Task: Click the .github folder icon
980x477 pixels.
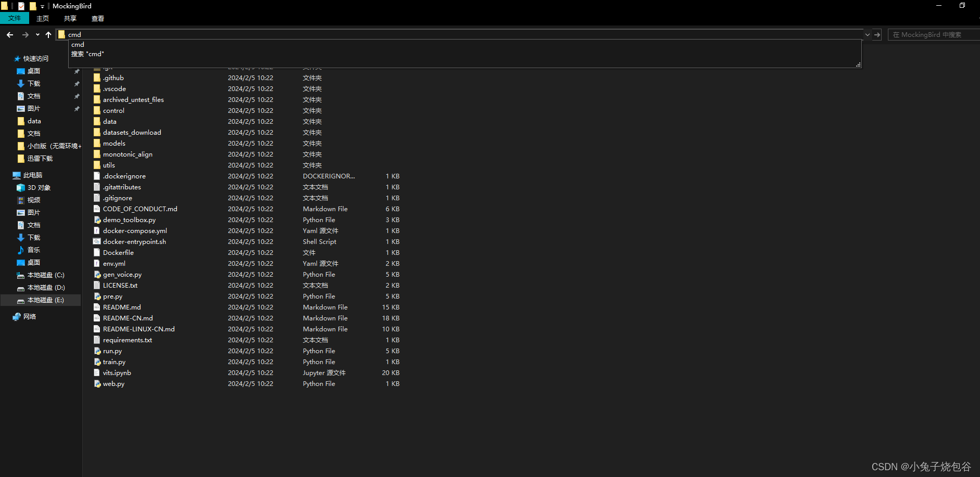Action: click(97, 78)
